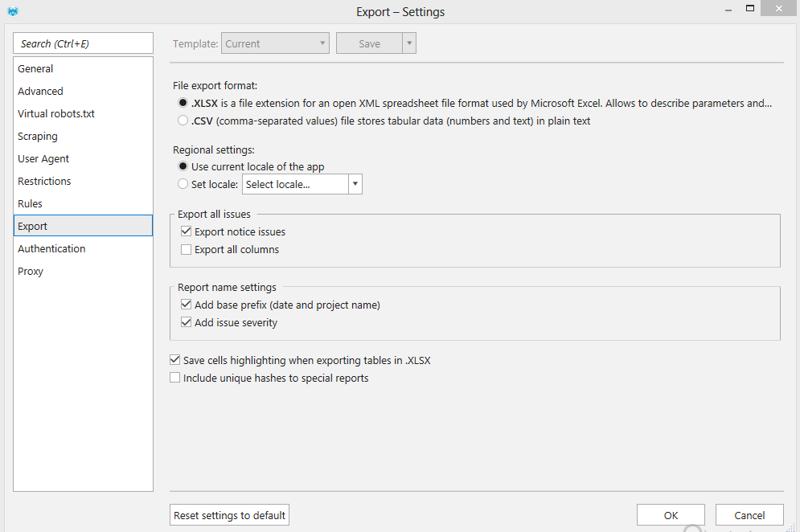Open the Proxy settings section
This screenshot has width=800, height=532.
(83, 271)
